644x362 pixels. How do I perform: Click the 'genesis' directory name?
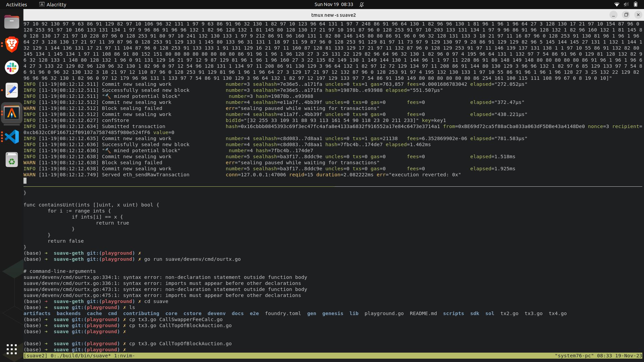coord(333,313)
